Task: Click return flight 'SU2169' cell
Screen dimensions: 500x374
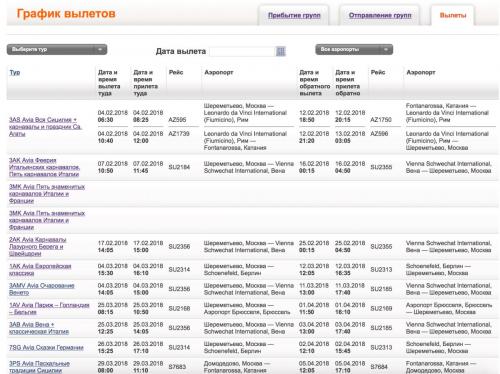Action: (x=381, y=308)
